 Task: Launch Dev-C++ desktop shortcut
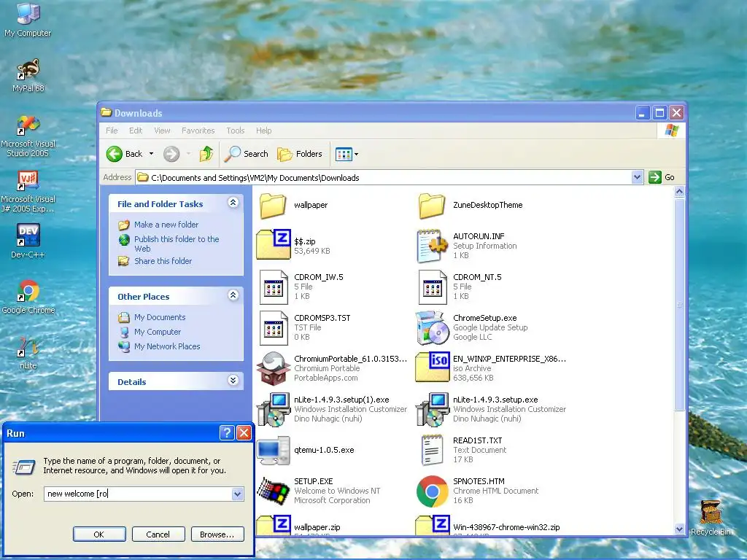coord(28,241)
